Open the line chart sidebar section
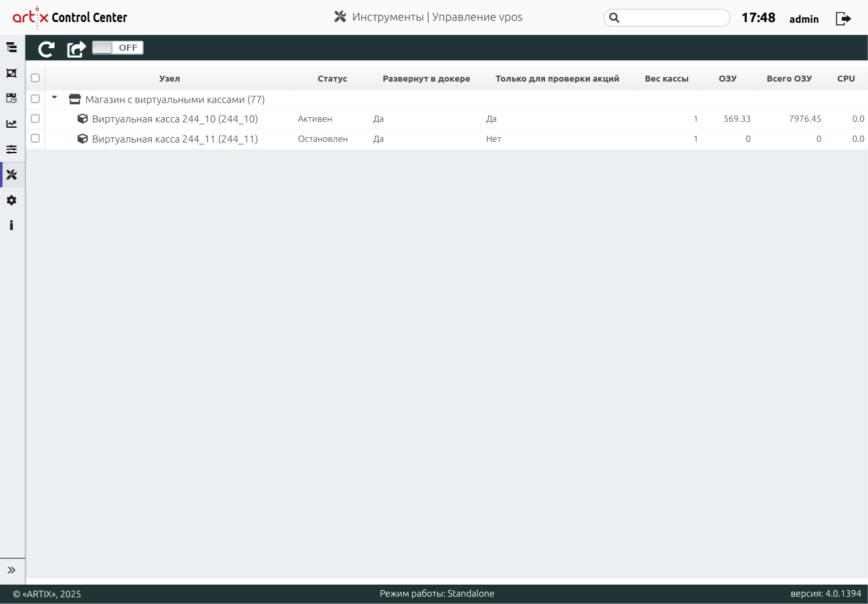Viewport: 868px width, 604px height. point(11,124)
